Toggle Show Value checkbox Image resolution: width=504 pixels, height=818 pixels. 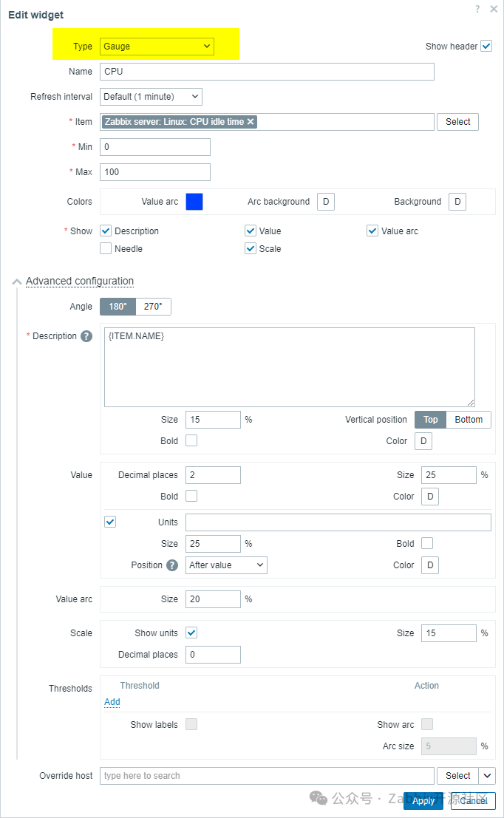tap(251, 231)
